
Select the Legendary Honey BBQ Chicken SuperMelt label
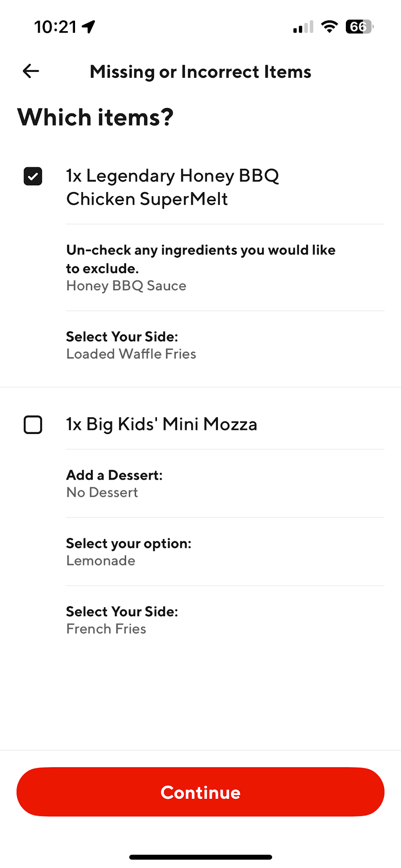172,187
